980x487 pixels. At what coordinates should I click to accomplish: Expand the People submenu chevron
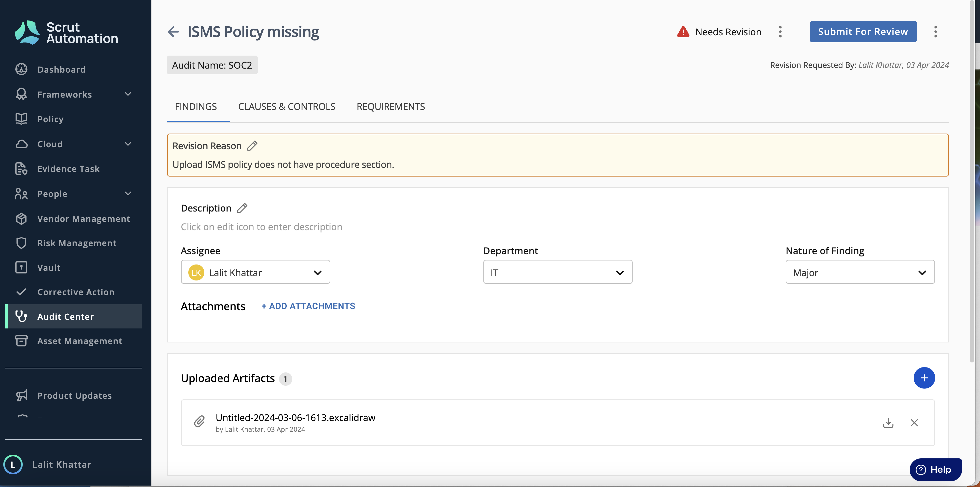pos(128,194)
